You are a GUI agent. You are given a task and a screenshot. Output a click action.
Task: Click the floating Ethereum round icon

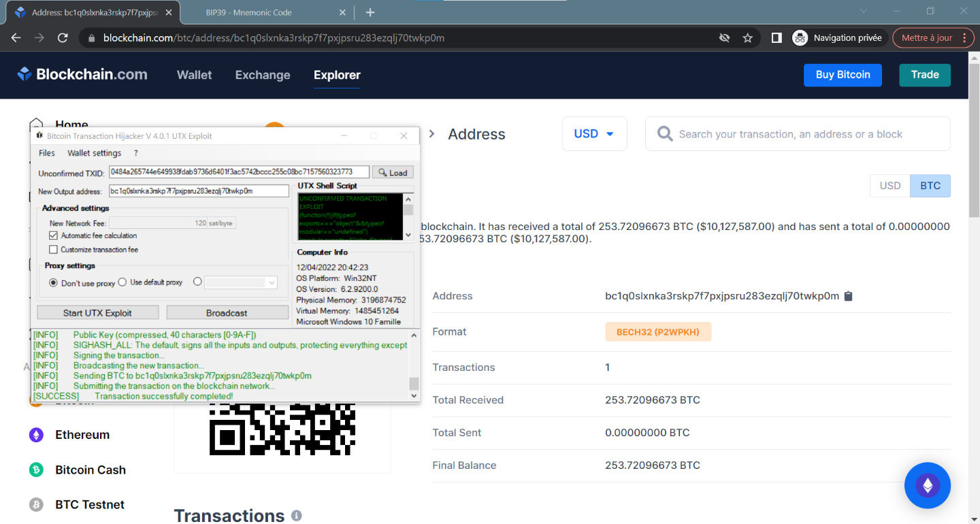(927, 485)
